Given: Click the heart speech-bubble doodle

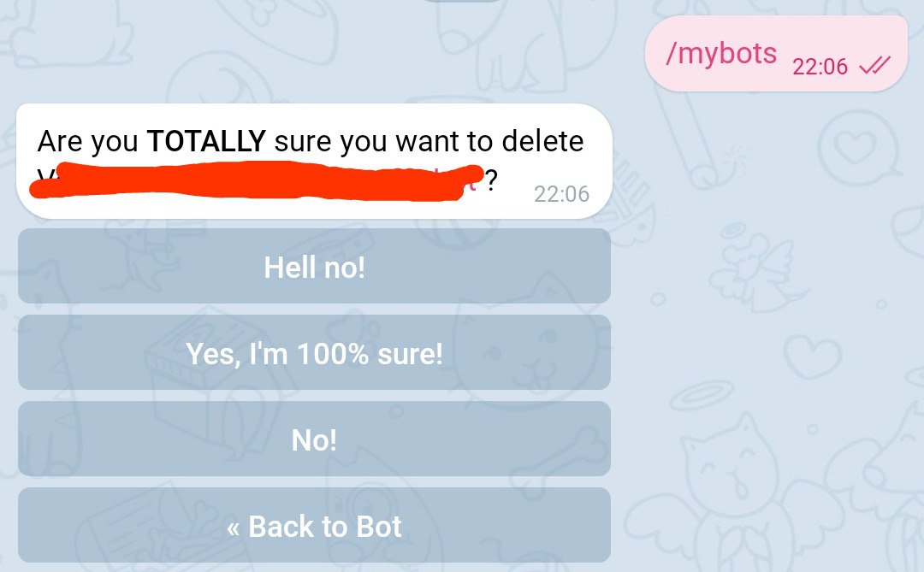Looking at the screenshot, I should (x=857, y=149).
